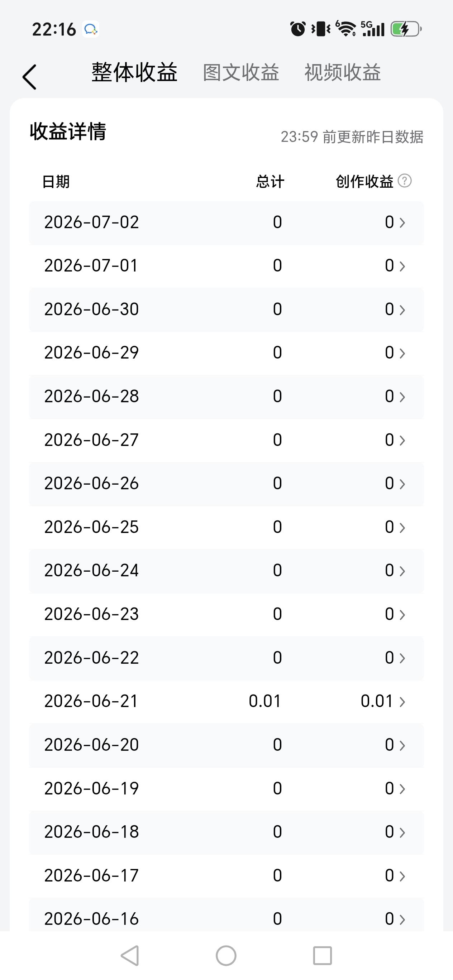The image size is (453, 980).
Task: Switch to 视频收益 tab
Action: [x=343, y=72]
